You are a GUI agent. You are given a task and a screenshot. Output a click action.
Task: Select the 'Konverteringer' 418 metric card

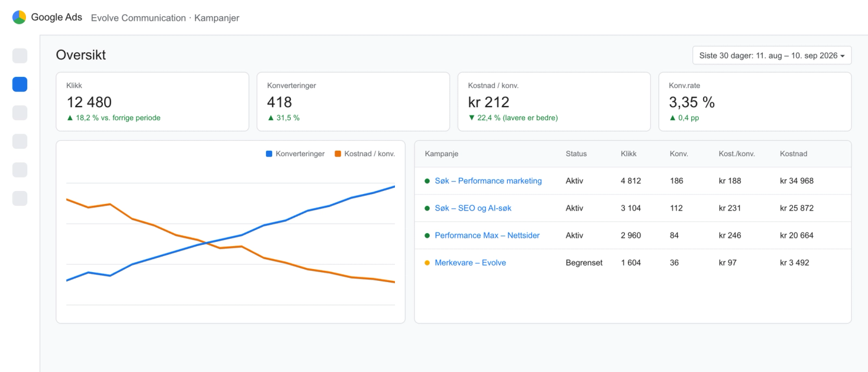click(x=353, y=102)
